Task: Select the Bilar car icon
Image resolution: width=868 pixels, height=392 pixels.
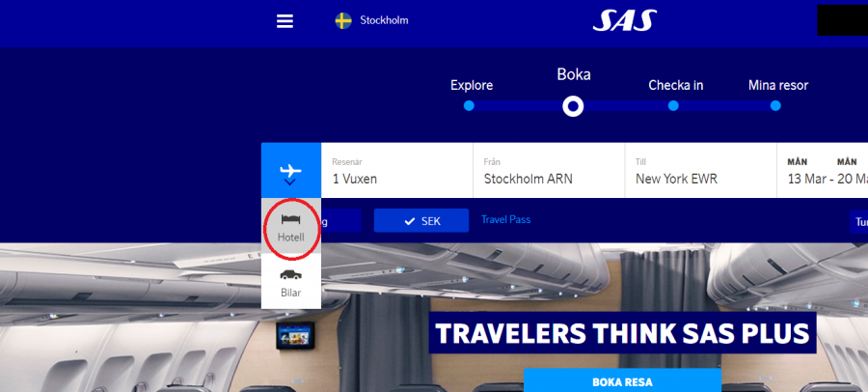Action: tap(291, 274)
